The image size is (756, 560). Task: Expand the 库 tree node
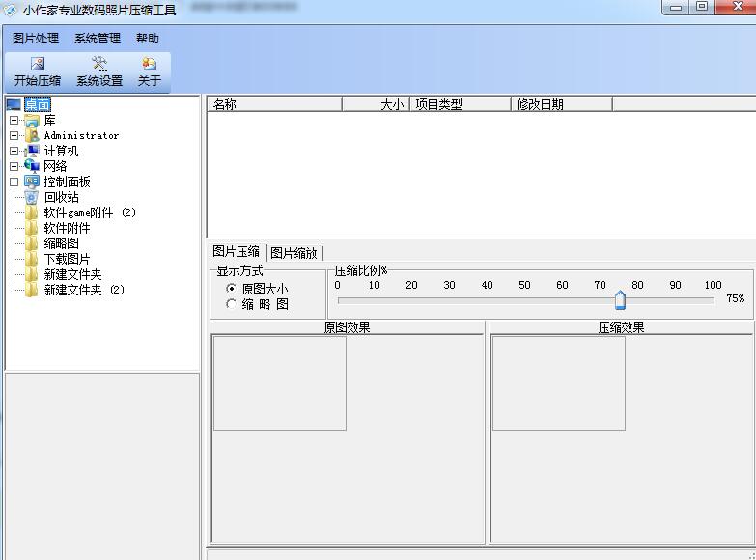[14, 121]
